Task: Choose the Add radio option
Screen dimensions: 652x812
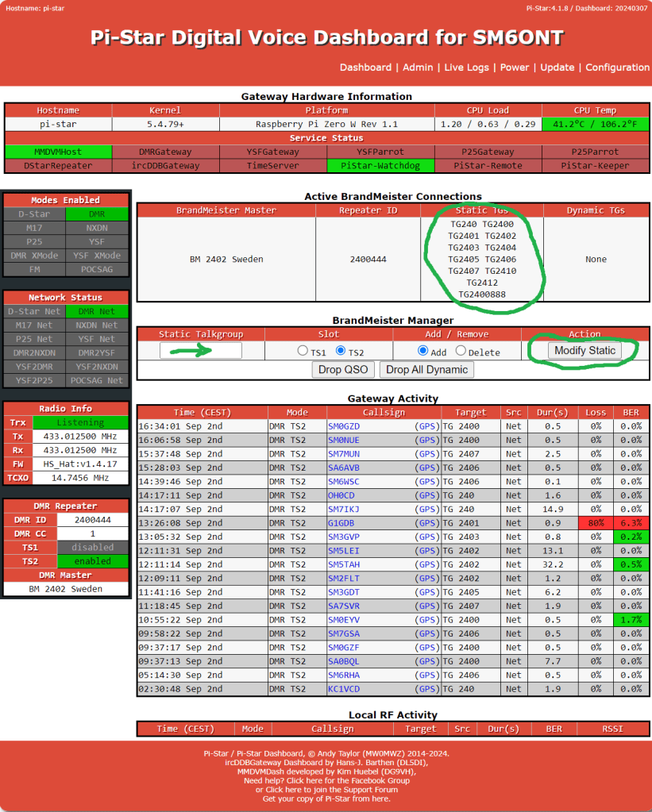Action: point(422,351)
